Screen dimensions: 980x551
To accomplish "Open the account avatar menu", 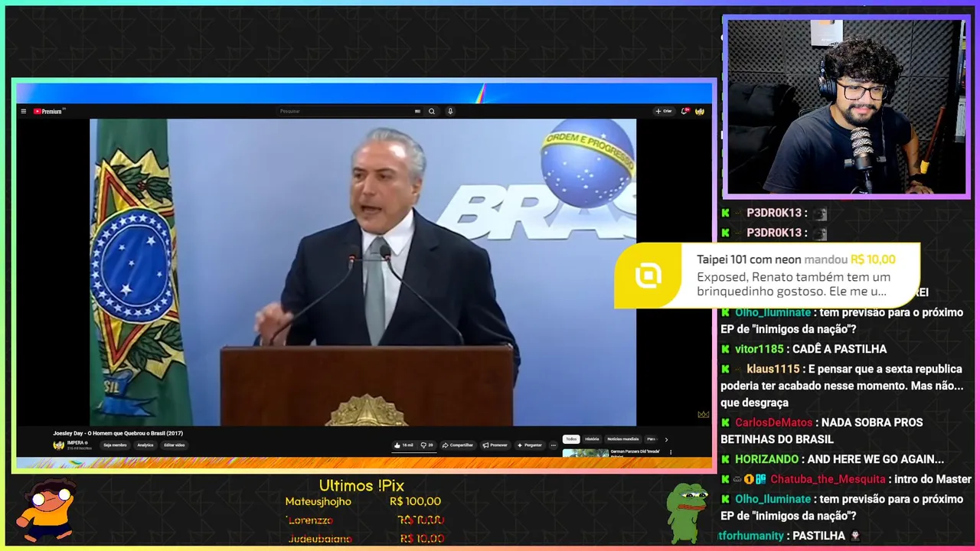I will (x=700, y=111).
